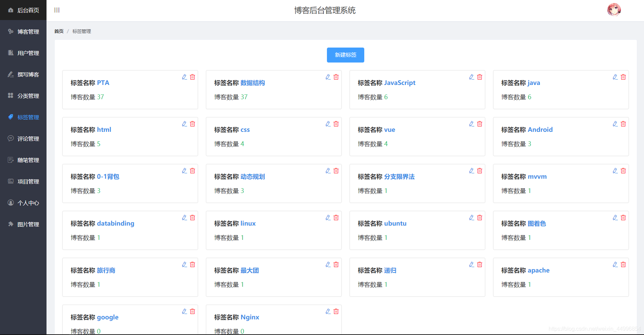Edit the 旅行商 tag
The image size is (644, 335).
click(x=184, y=264)
